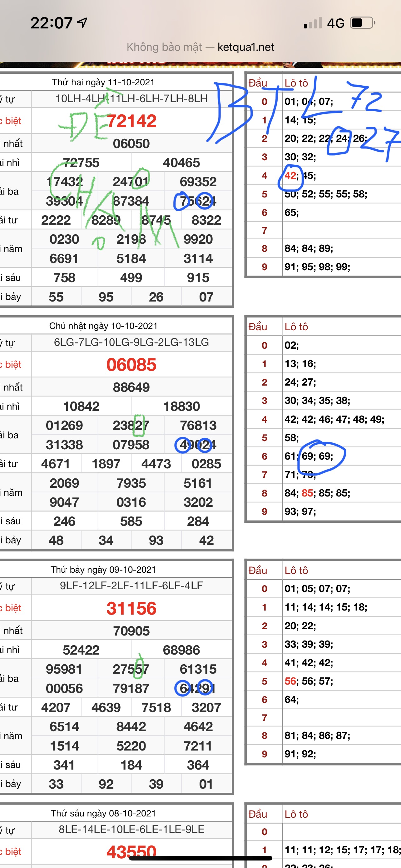Click the red 56 lô tô number
Image resolution: width=401 pixels, height=868 pixels.
click(290, 681)
